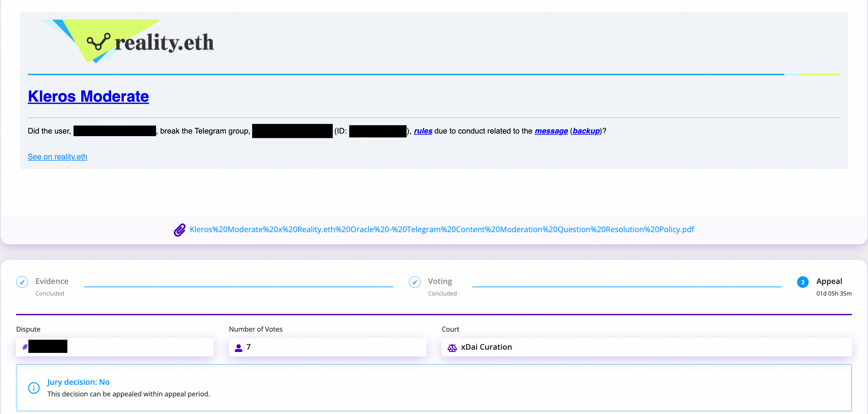Open the rules link in the question
Image resolution: width=868 pixels, height=414 pixels.
pyautogui.click(x=423, y=131)
